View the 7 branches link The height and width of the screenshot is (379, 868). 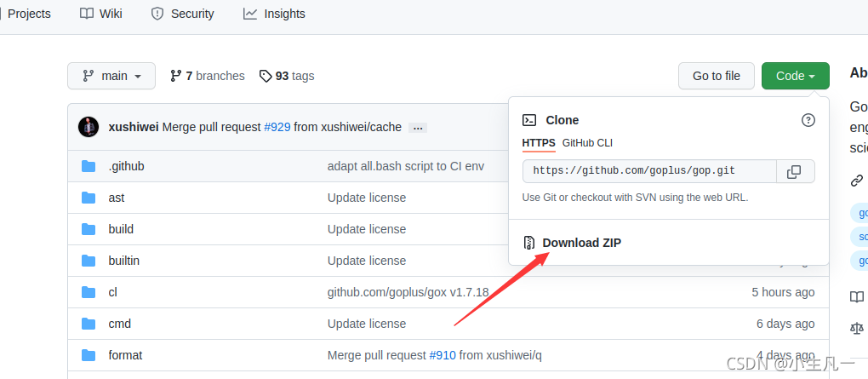tap(207, 76)
